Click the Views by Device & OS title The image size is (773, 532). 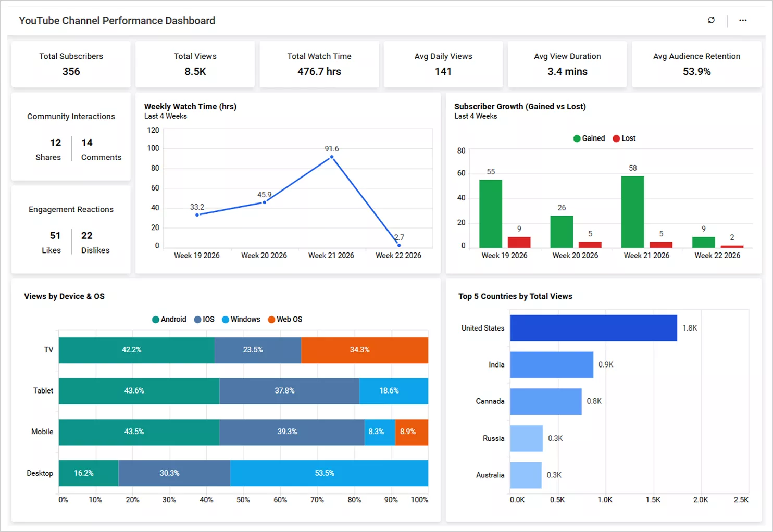point(64,296)
